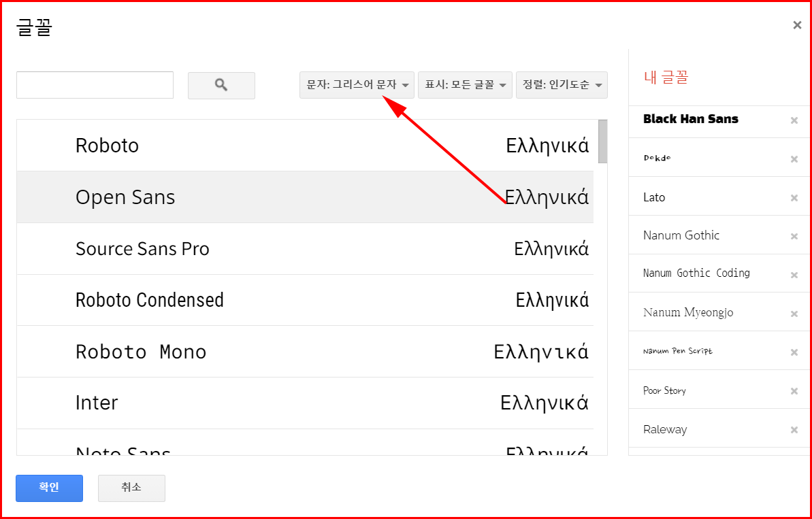
Task: Open the 문자: 그리스어 문자 script dropdown
Action: point(357,85)
